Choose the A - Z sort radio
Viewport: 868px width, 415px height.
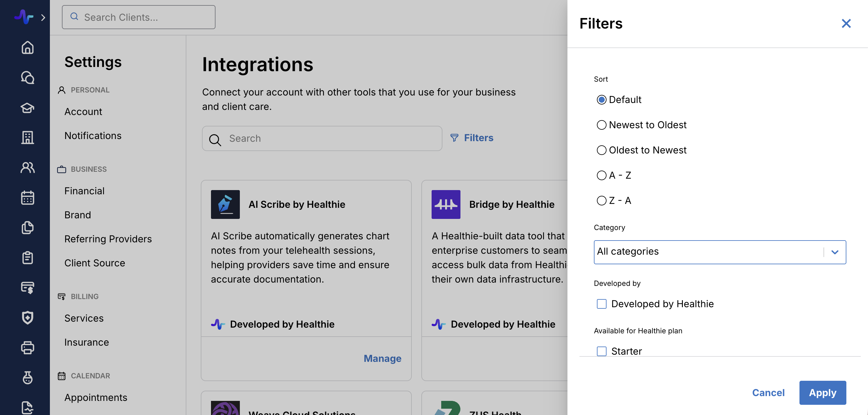point(601,175)
